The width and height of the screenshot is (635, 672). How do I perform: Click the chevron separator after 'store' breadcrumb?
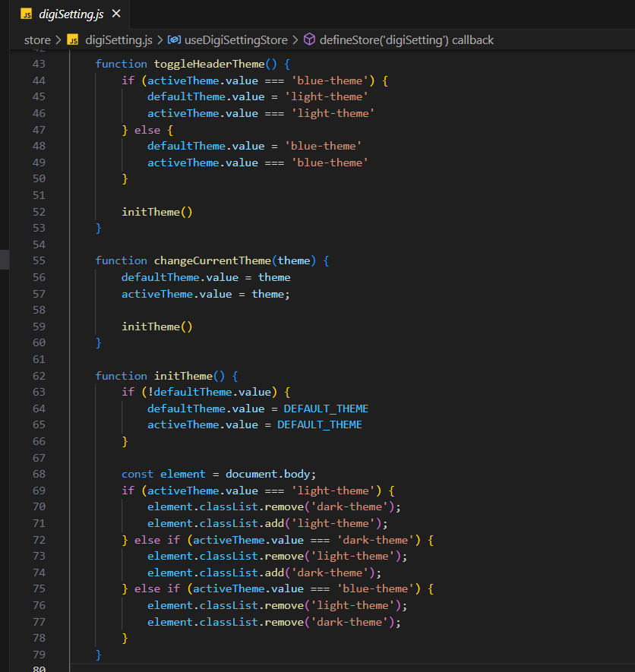(58, 39)
